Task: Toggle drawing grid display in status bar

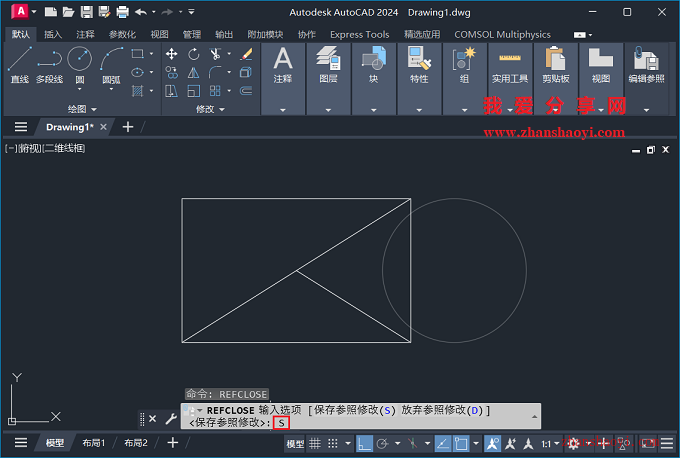Action: click(315, 443)
